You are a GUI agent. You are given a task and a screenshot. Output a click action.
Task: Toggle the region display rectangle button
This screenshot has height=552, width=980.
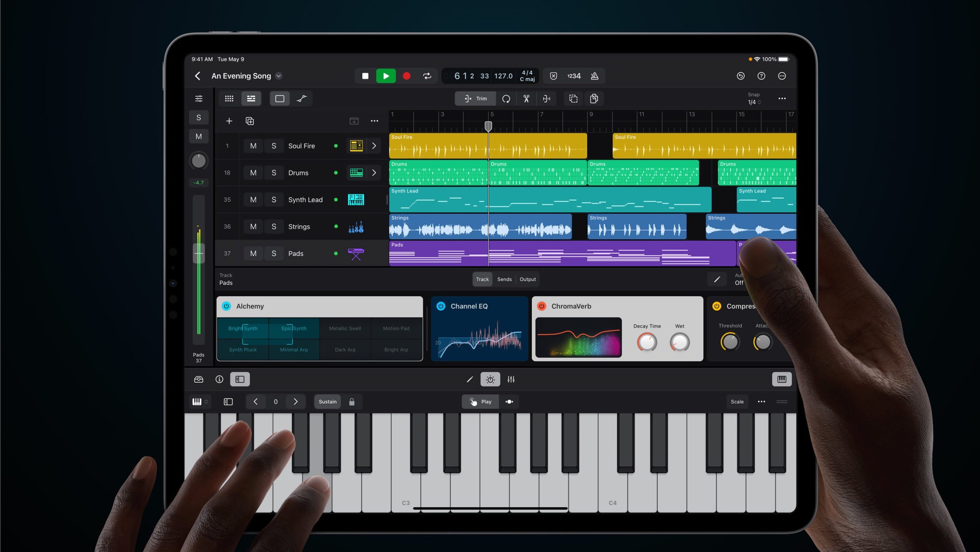(x=280, y=99)
